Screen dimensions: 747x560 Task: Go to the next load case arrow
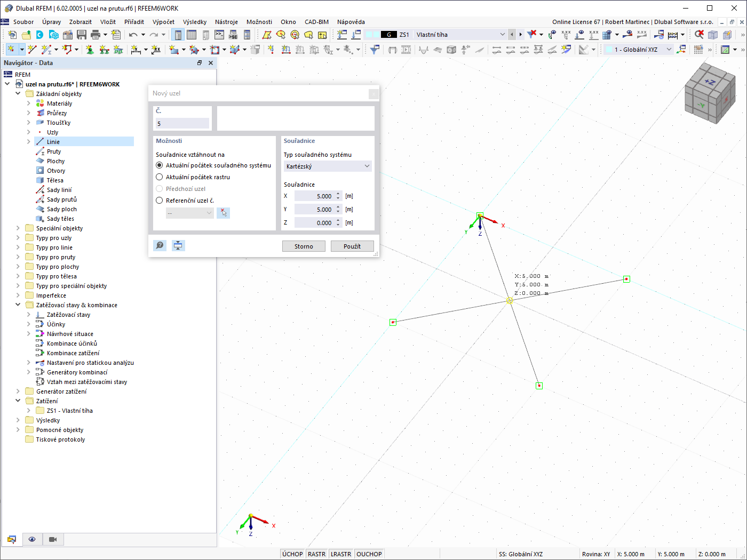pyautogui.click(x=521, y=35)
